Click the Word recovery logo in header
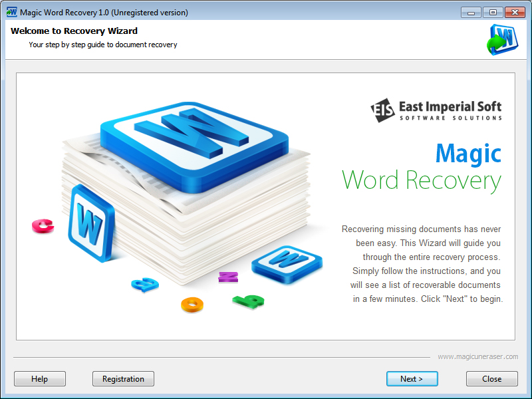This screenshot has height=399, width=532. tap(502, 40)
